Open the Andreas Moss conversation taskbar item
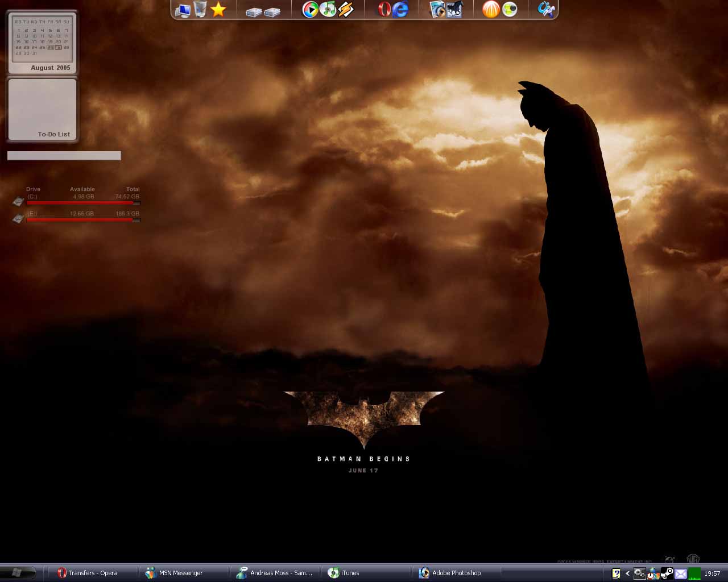Screen dimensions: 728x582 point(275,573)
